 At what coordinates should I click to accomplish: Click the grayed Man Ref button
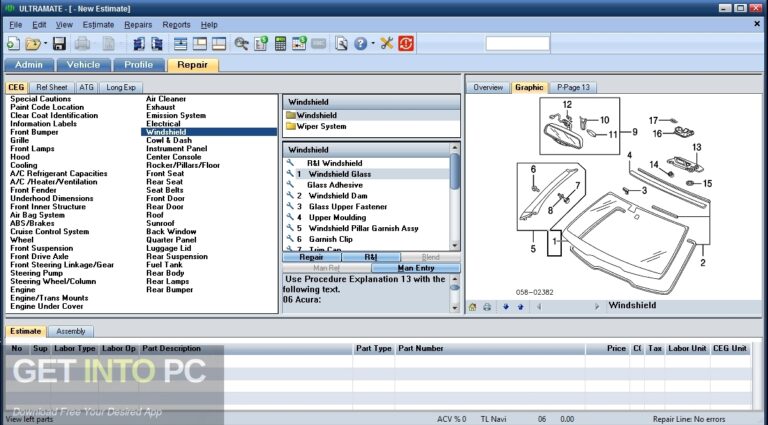[x=327, y=268]
